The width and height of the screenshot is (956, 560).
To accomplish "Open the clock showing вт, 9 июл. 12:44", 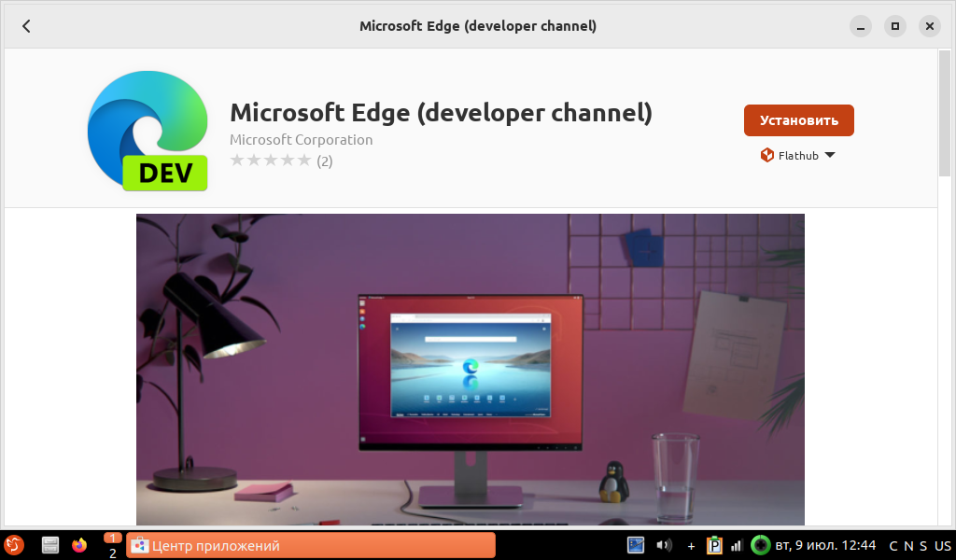I will tap(825, 545).
